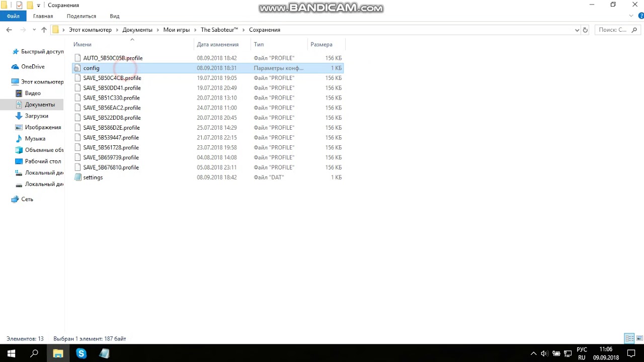This screenshot has height=362, width=644.
Task: Select file SAVE_5B50DD41.profile
Action: [112, 88]
